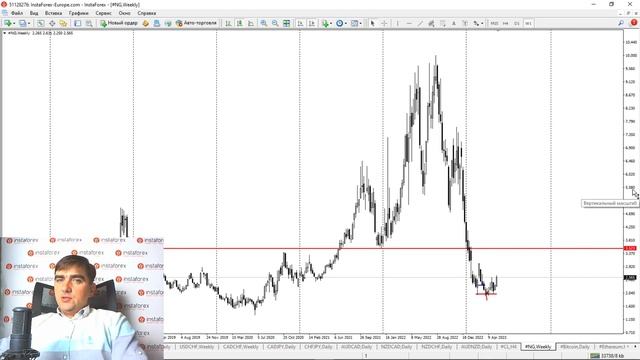640x360 pixels.
Task: Toggle the Market Watch panel icon
Action: (x=40, y=23)
